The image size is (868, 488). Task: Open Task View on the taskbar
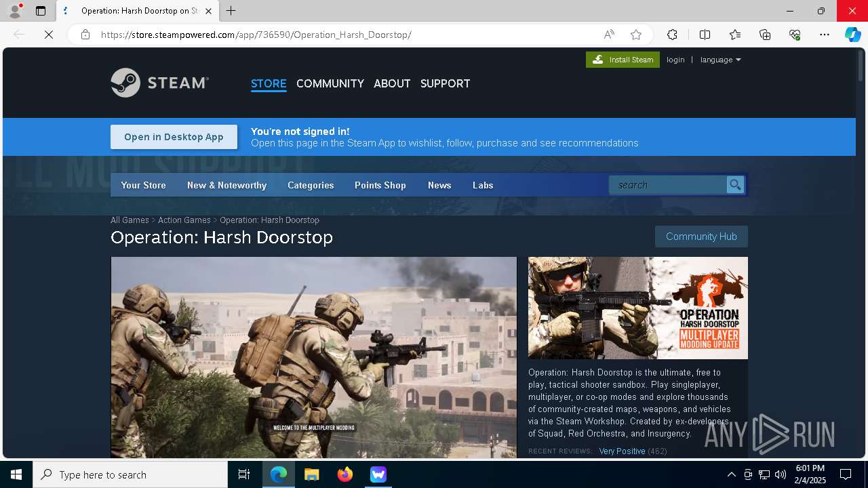pos(244,474)
